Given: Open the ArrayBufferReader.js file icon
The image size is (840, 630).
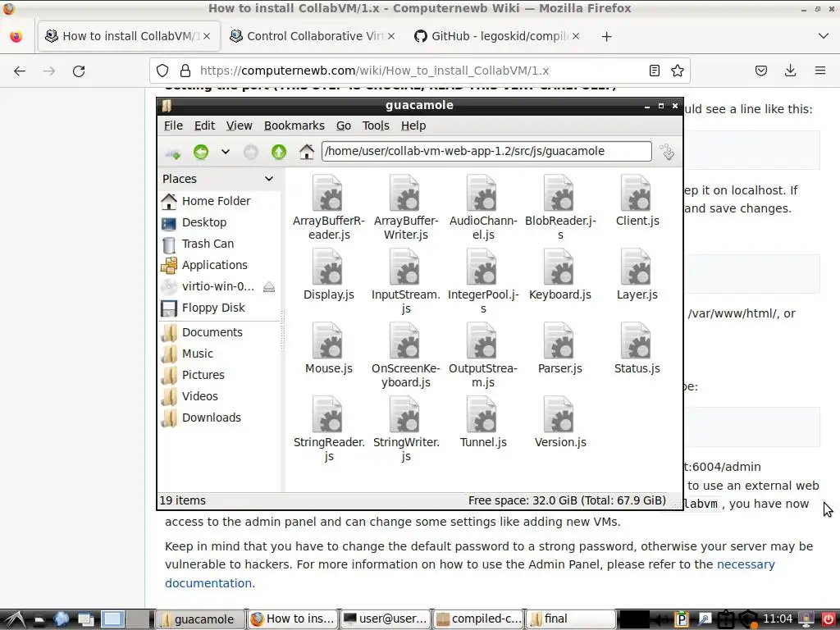Looking at the screenshot, I should click(328, 194).
